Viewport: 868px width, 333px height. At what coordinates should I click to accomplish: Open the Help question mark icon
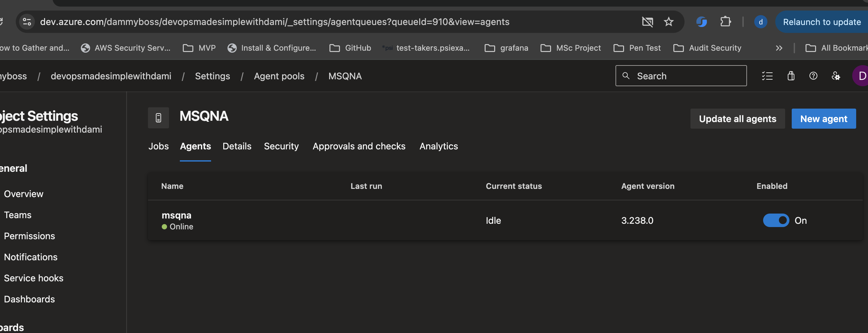pyautogui.click(x=813, y=76)
